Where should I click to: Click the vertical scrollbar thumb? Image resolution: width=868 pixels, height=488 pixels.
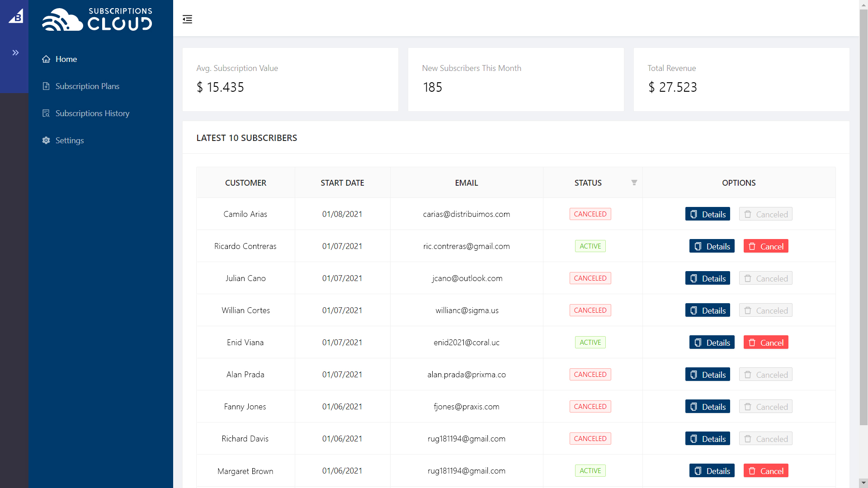(863, 217)
